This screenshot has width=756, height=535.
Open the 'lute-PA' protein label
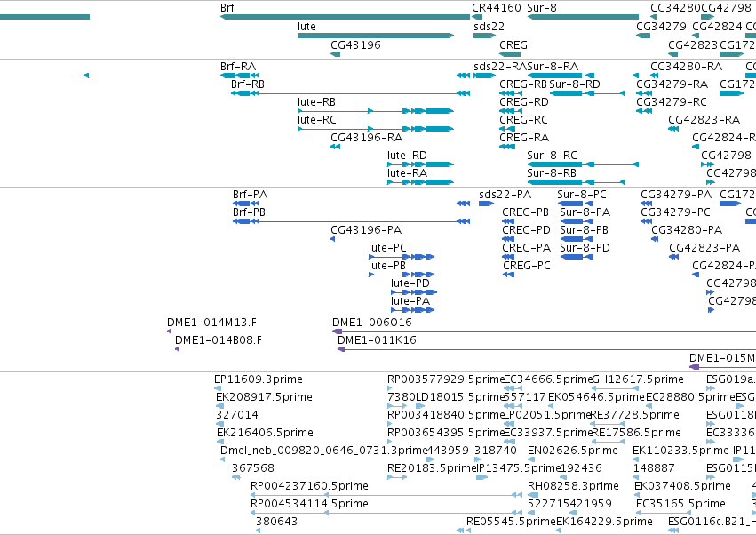(x=410, y=301)
